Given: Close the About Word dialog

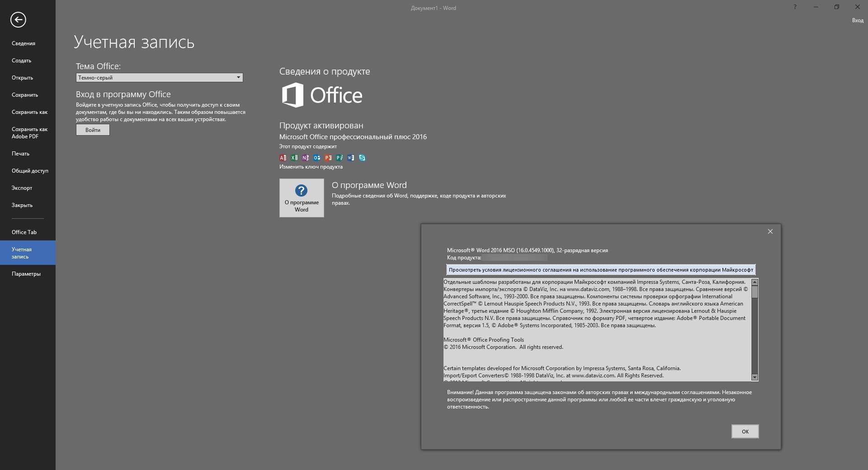Looking at the screenshot, I should pyautogui.click(x=770, y=231).
